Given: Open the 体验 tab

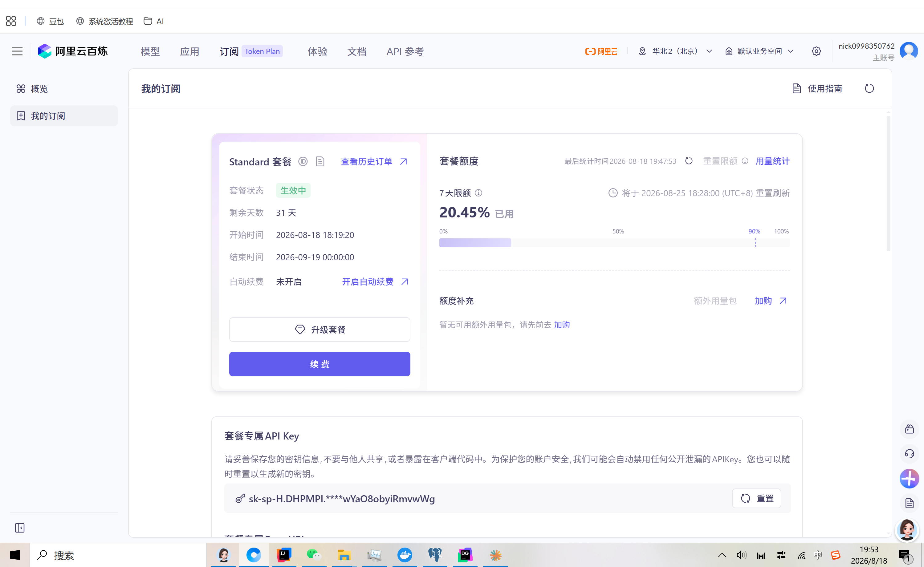Looking at the screenshot, I should (317, 51).
